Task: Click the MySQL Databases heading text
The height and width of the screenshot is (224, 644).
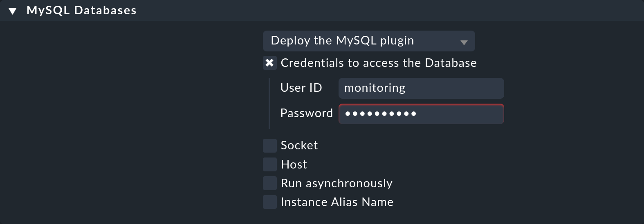Action: pyautogui.click(x=81, y=11)
